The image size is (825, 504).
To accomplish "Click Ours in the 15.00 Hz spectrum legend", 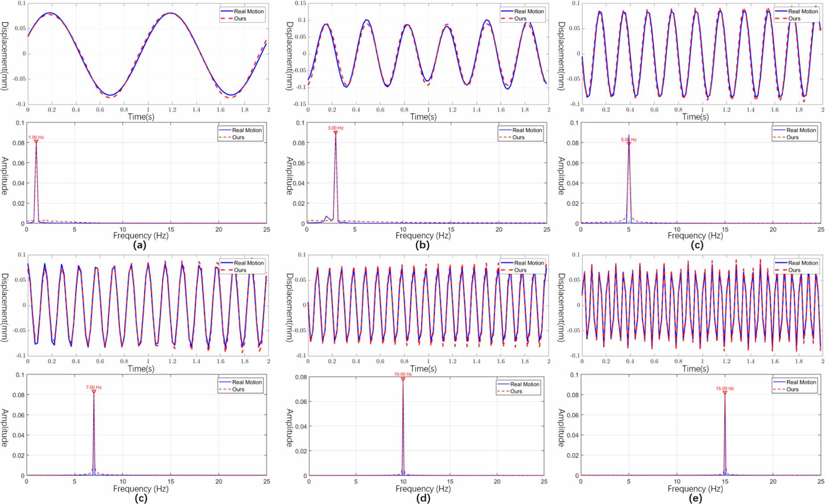I will (792, 389).
